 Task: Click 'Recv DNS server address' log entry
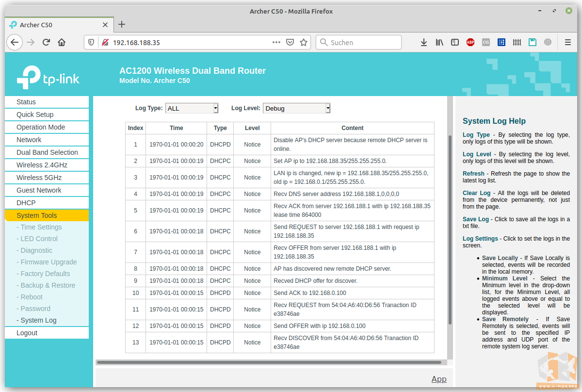coord(336,194)
